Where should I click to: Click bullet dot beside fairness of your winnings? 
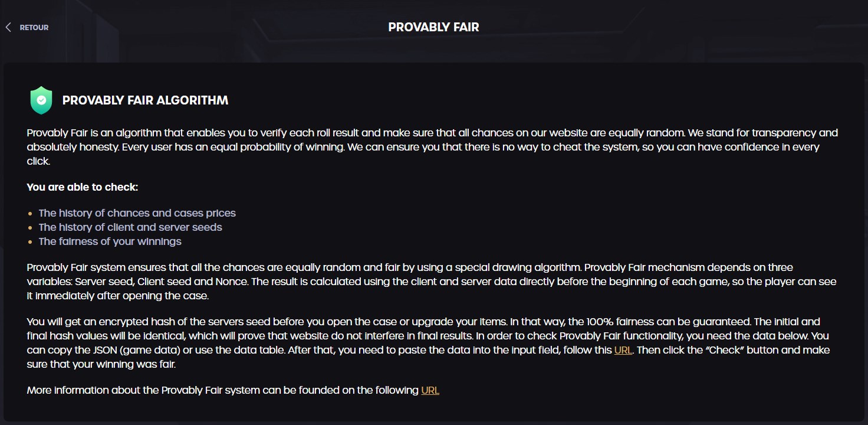click(x=31, y=242)
